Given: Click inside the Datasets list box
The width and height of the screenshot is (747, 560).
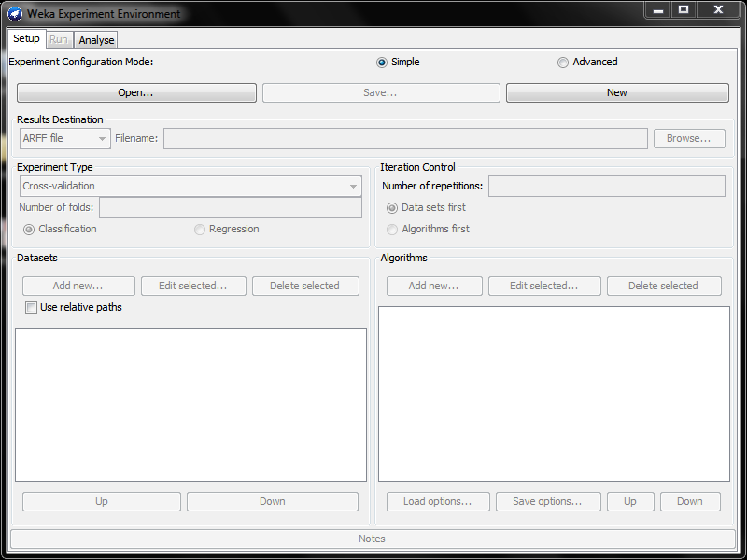Looking at the screenshot, I should coord(190,404).
